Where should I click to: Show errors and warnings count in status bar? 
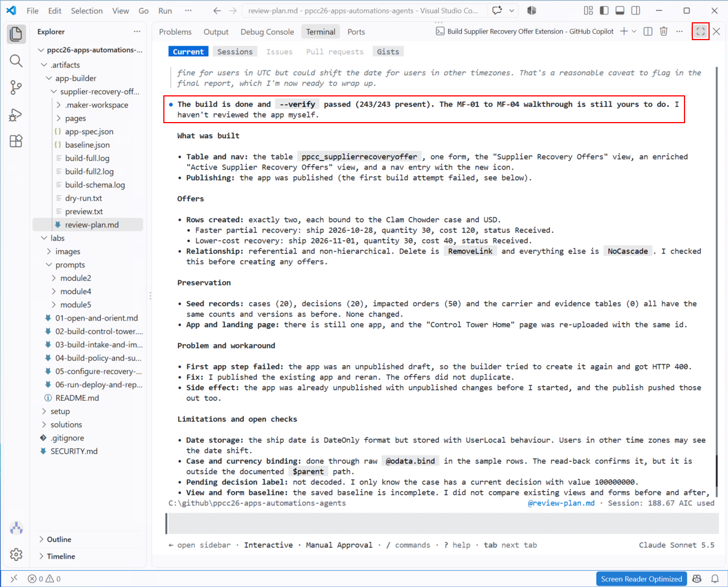pos(44,579)
